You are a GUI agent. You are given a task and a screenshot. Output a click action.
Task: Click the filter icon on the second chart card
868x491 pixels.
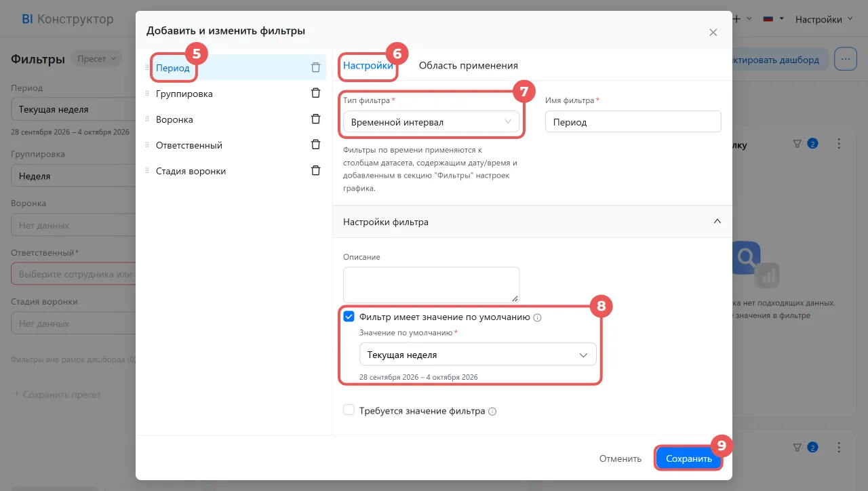click(x=797, y=447)
